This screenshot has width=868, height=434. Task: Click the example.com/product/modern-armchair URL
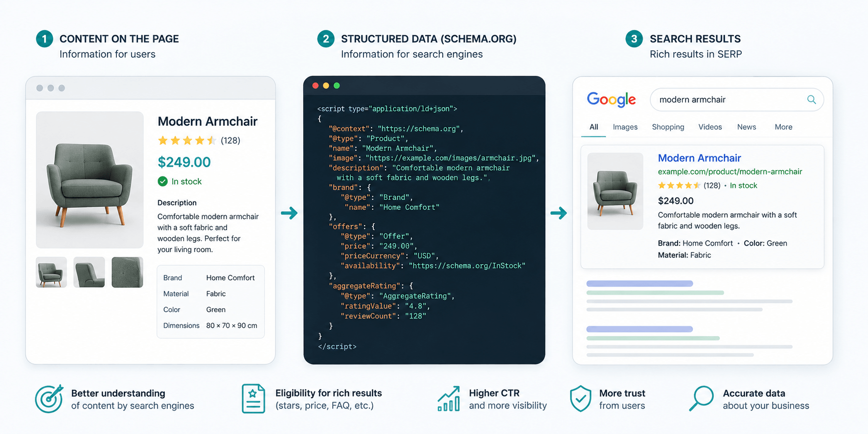click(x=730, y=172)
